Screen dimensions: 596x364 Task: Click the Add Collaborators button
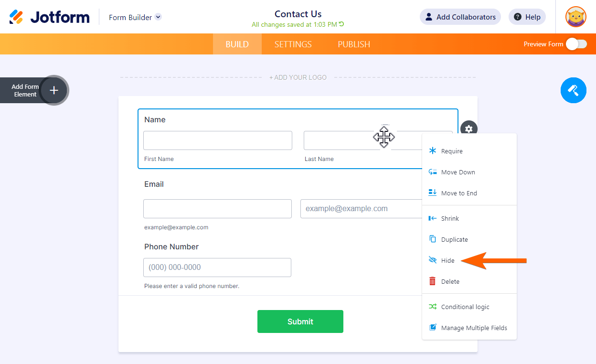point(460,17)
